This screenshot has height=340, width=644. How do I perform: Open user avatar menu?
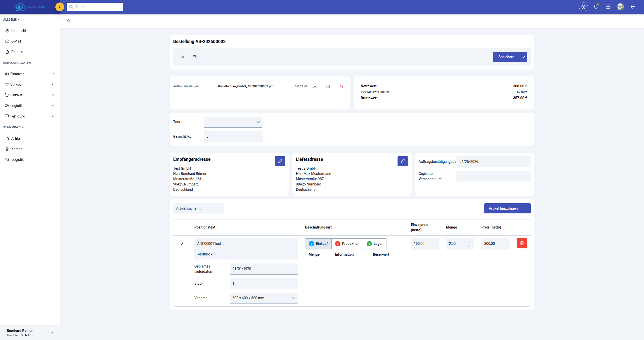(621, 7)
